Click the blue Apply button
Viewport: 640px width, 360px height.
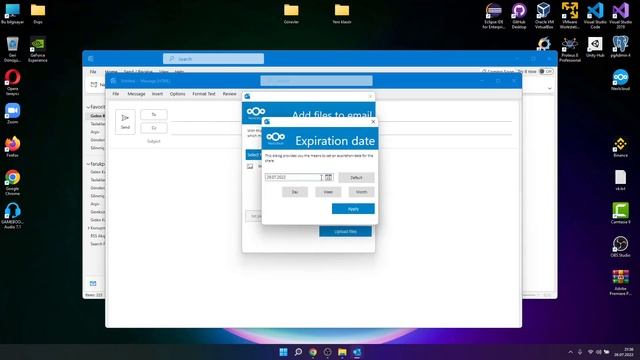(x=353, y=209)
